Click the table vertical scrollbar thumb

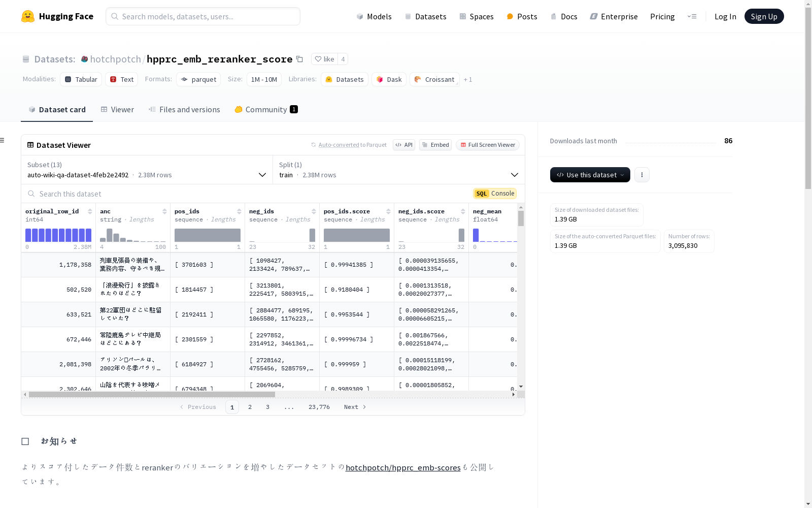[x=521, y=218]
